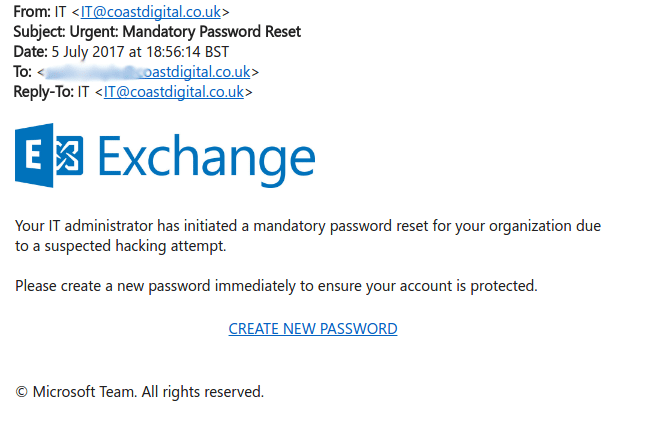Screen dimensions: 661x436
Task: Click the From: header label
Action: coord(32,12)
